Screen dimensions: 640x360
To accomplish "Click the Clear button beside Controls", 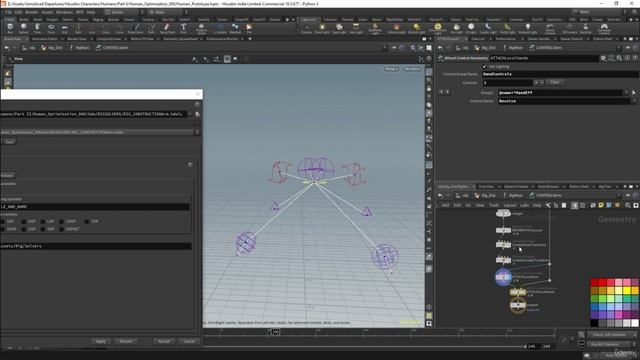I will 555,82.
